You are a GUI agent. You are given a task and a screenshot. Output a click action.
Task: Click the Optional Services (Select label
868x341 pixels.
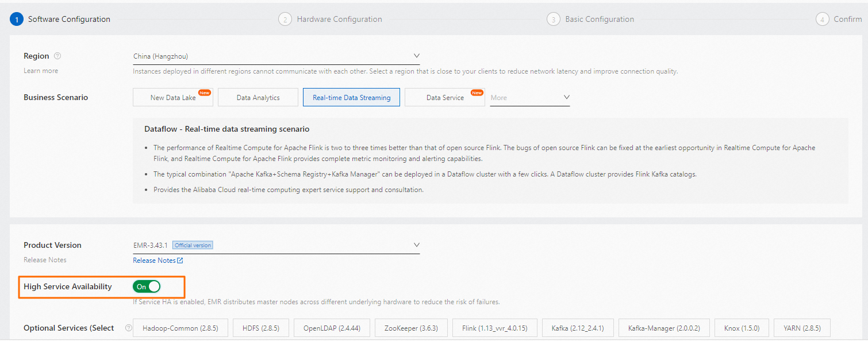pyautogui.click(x=69, y=328)
